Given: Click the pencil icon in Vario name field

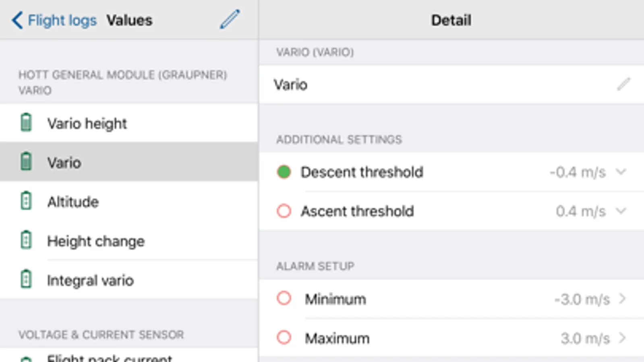Looking at the screenshot, I should [623, 84].
